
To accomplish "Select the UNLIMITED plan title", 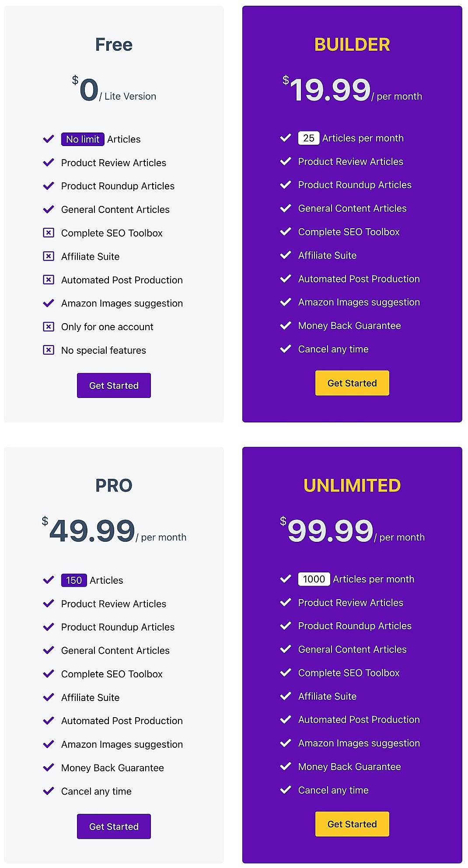I will pyautogui.click(x=352, y=485).
